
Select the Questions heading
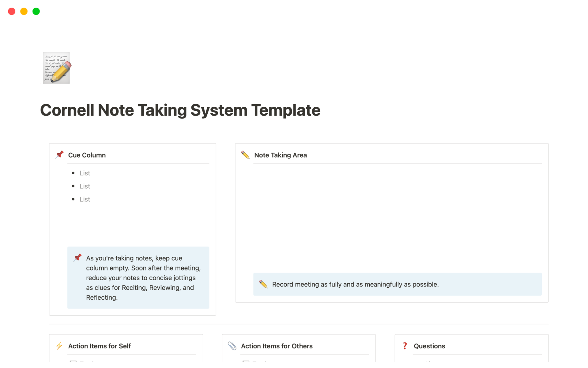pos(429,346)
